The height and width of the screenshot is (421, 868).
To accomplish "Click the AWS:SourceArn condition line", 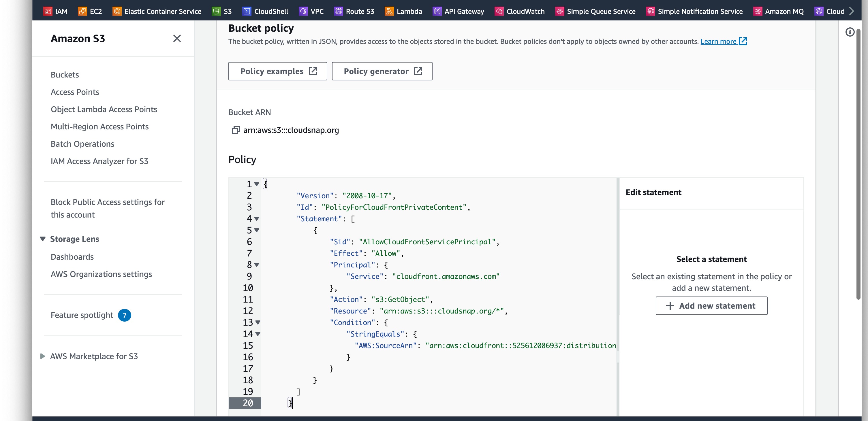I will coord(485,346).
